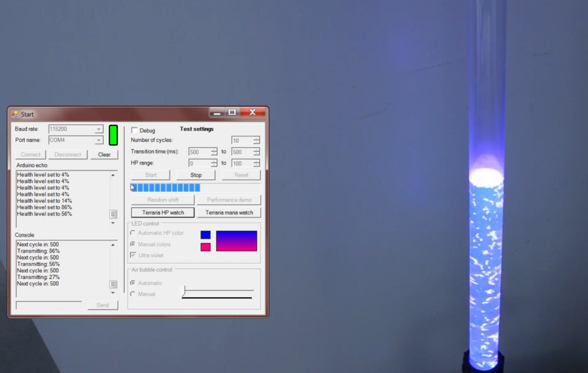Switch air bubble control to Manual
This screenshot has height=373, width=588.
(133, 294)
